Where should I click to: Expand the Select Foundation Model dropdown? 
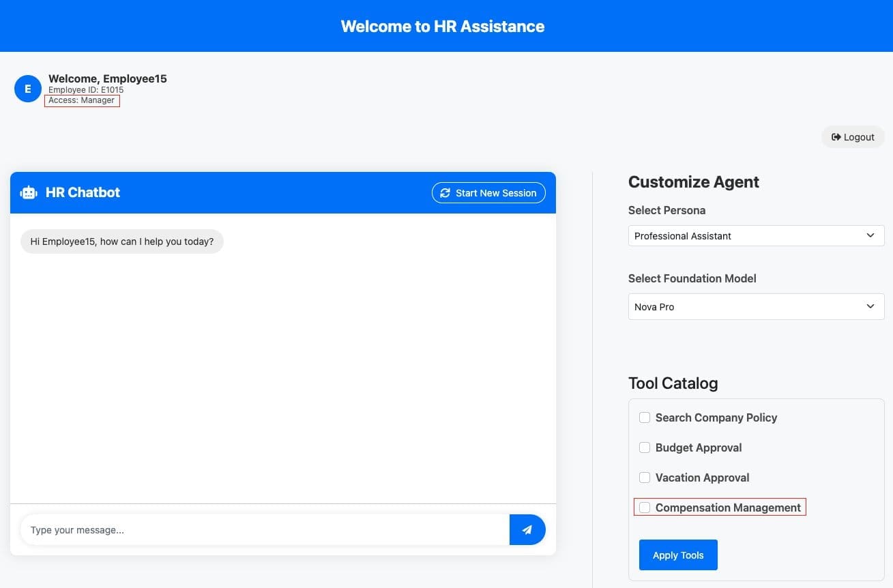[x=755, y=307]
